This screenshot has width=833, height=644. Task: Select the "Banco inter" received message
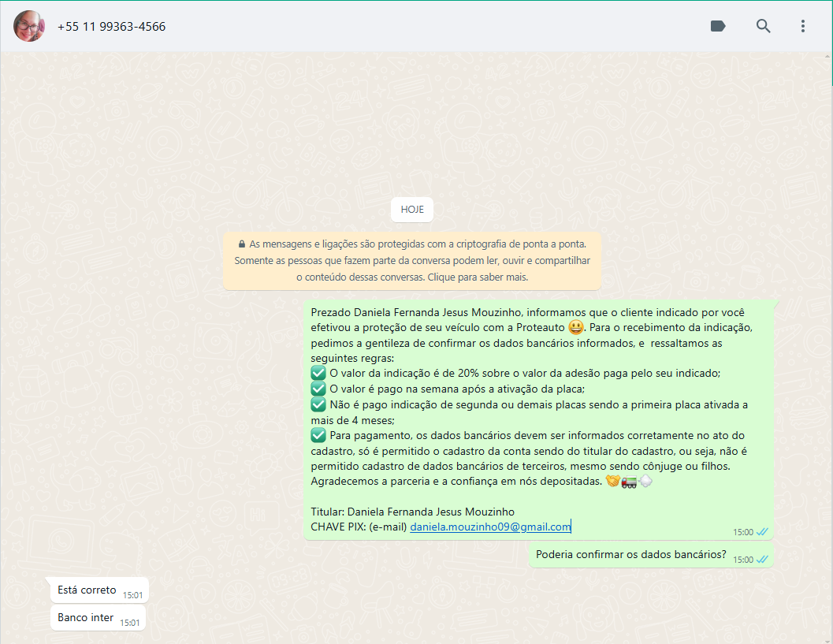85,617
